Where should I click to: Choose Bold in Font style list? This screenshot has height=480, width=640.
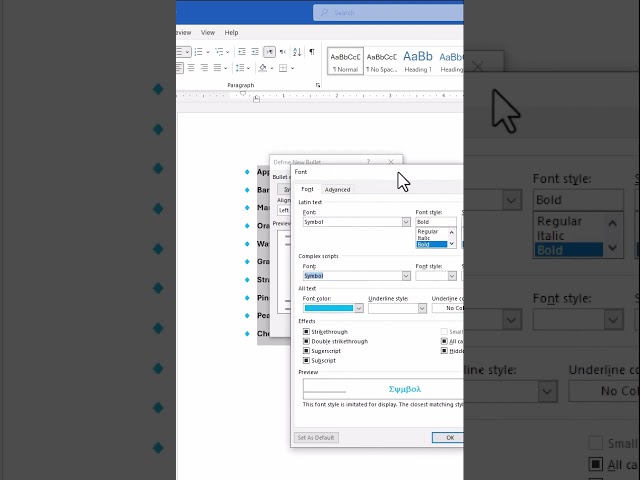432,244
